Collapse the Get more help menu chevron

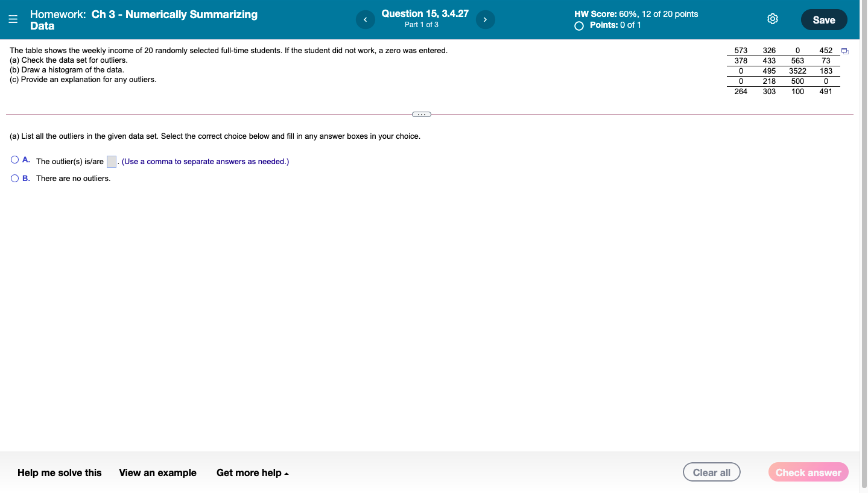(286, 473)
